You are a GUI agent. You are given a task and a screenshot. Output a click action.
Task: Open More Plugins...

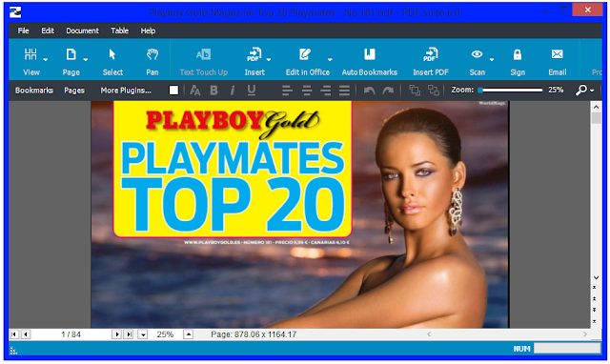[126, 91]
